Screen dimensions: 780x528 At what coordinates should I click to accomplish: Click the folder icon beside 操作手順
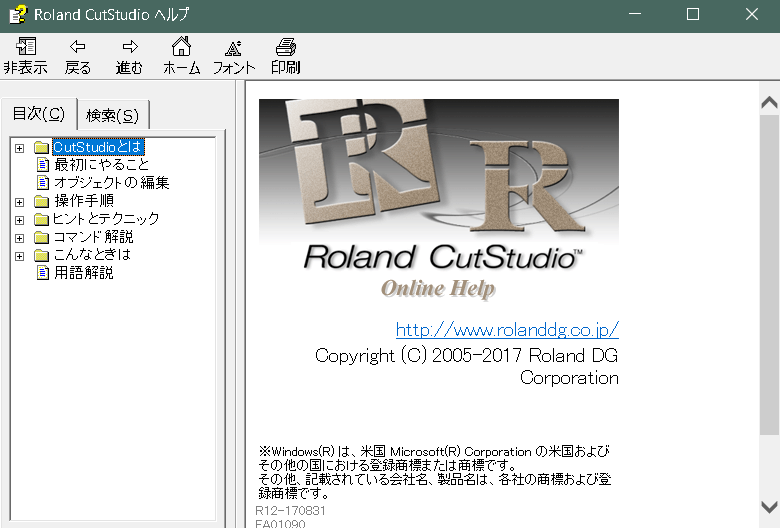pyautogui.click(x=41, y=201)
